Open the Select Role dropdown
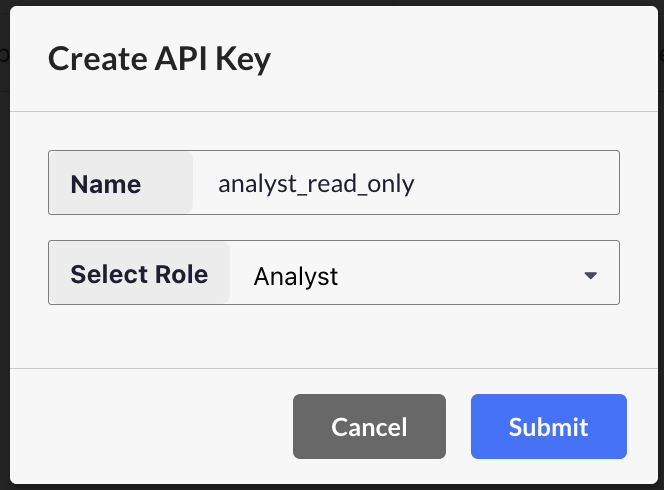Viewport: 664px width, 490px height. point(425,273)
